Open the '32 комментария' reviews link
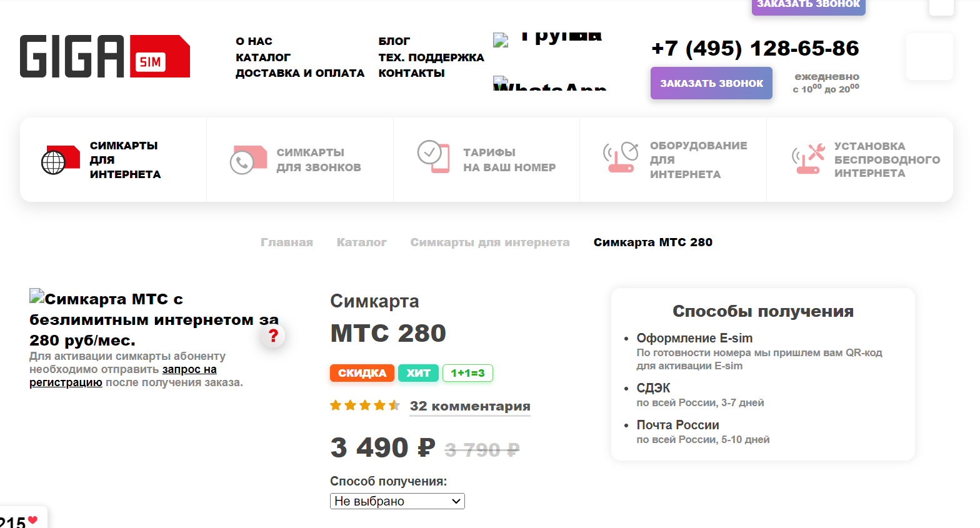980x528 pixels. click(470, 406)
